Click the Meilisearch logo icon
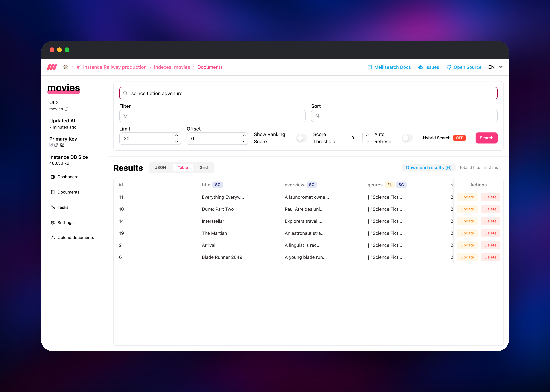Screen dimensions: 550x392 coord(52,67)
